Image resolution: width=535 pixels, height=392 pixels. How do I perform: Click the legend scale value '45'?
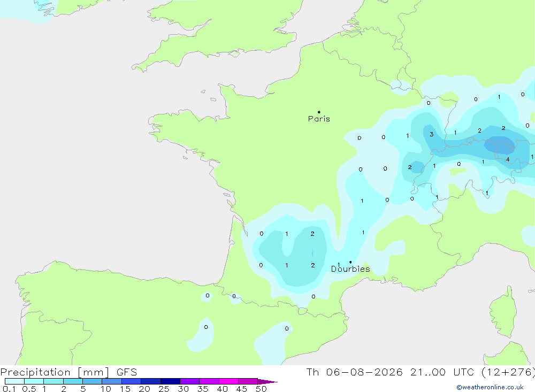(242, 389)
